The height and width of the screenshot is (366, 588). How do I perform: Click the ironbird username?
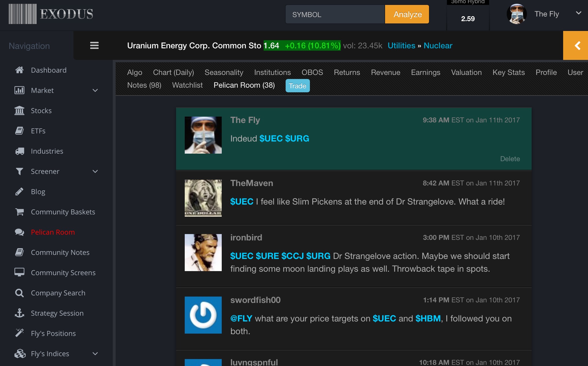(246, 237)
